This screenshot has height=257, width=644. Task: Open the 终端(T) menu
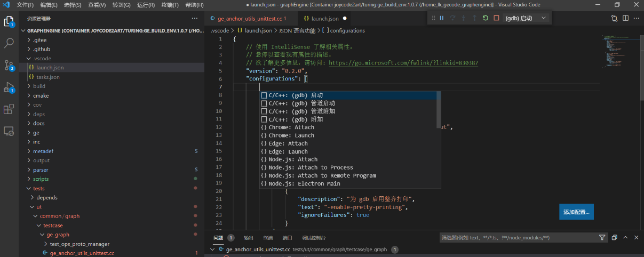coord(170,5)
